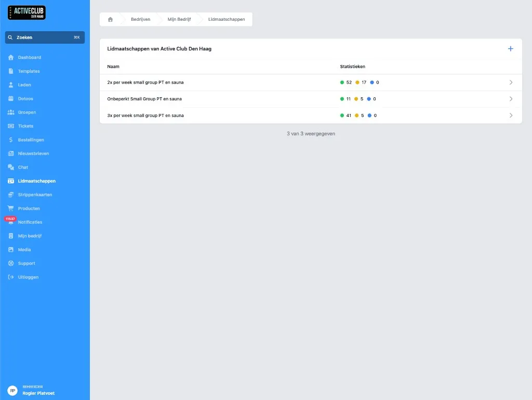Image resolution: width=532 pixels, height=400 pixels.
Task: Click the Nieuwsbrieven newspaper icon
Action: click(x=11, y=153)
